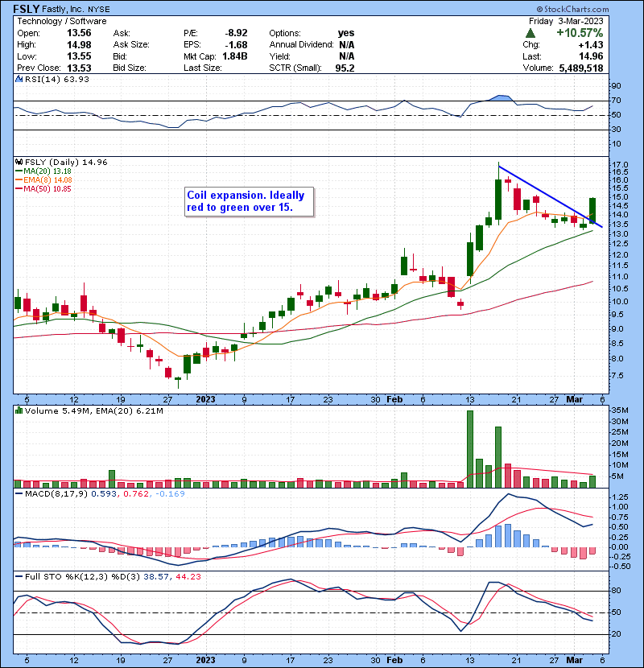Click the 1.25 MACD axis label
The height and width of the screenshot is (668, 644).
(x=620, y=497)
